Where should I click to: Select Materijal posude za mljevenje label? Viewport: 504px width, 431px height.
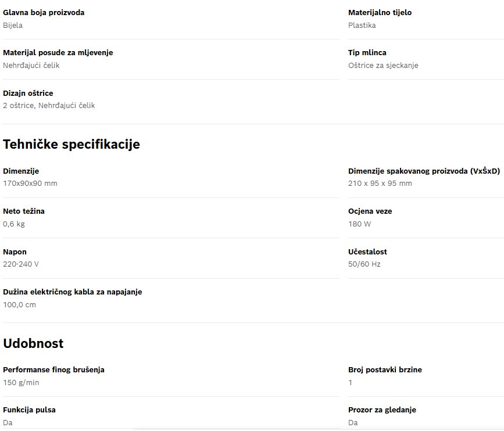click(58, 53)
